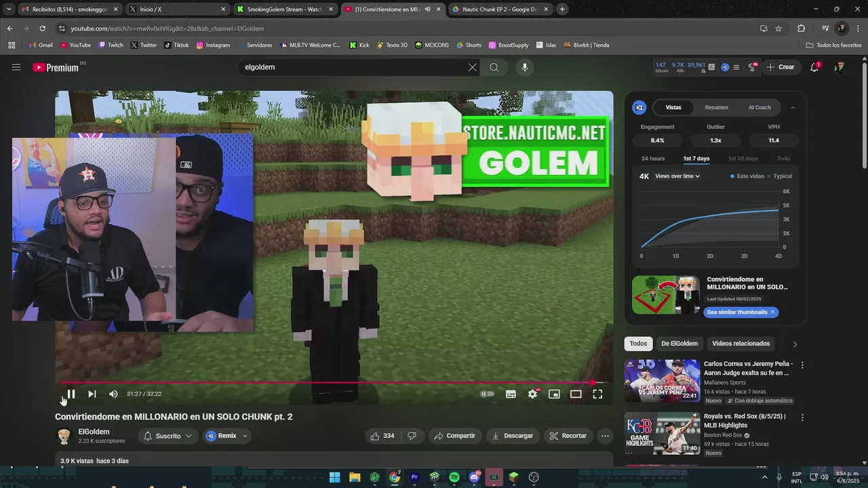This screenshot has height=488, width=868.
Task: Open the Views over time dropdown
Action: [677, 176]
